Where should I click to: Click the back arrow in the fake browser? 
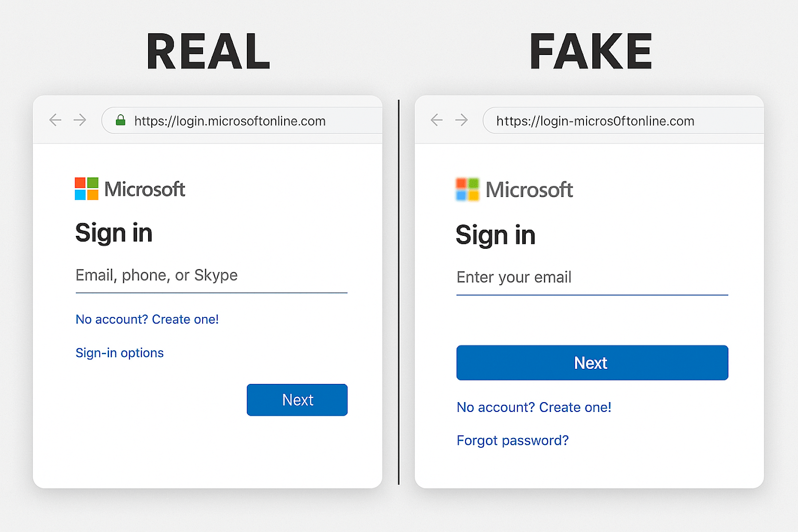pos(437,120)
